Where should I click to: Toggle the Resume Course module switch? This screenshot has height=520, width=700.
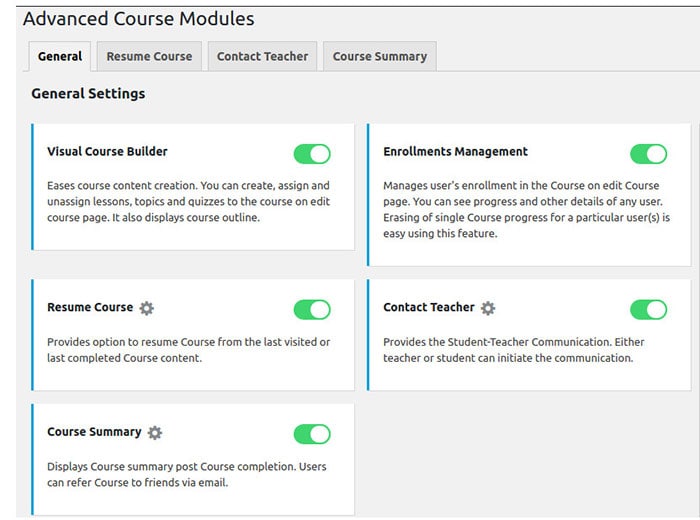[x=312, y=309]
